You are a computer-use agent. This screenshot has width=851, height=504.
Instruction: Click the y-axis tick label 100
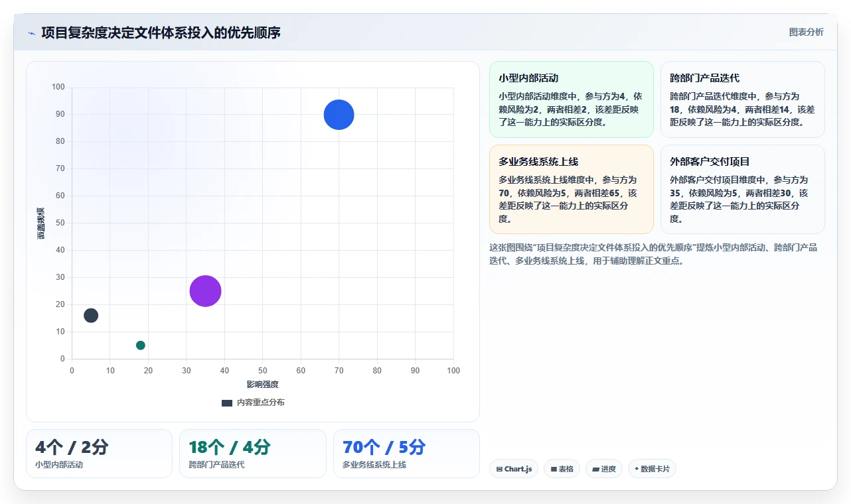[58, 87]
